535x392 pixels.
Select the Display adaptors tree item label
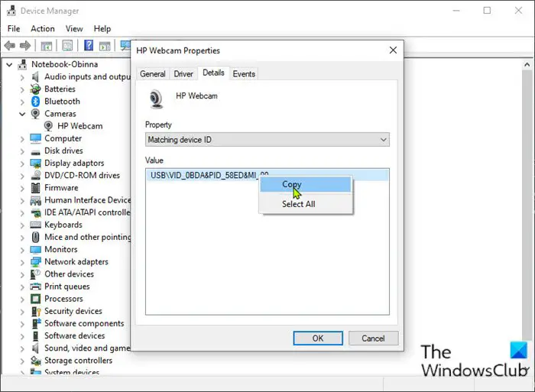coord(74,163)
